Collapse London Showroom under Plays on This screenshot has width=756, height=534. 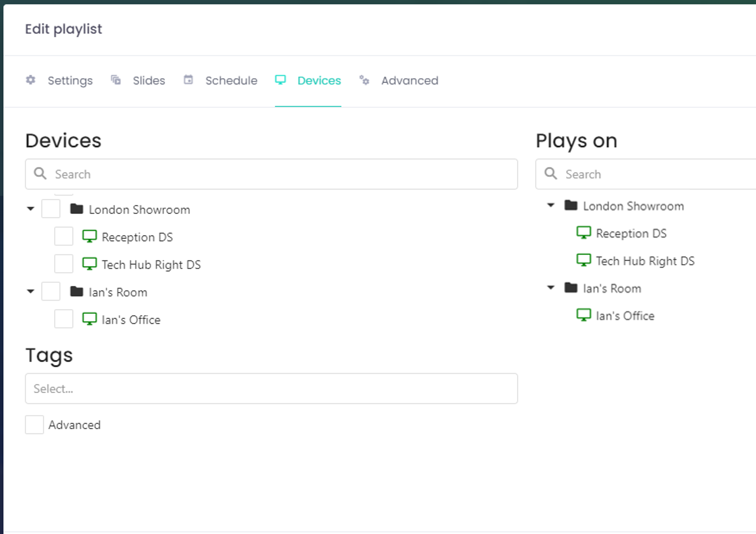click(x=551, y=205)
